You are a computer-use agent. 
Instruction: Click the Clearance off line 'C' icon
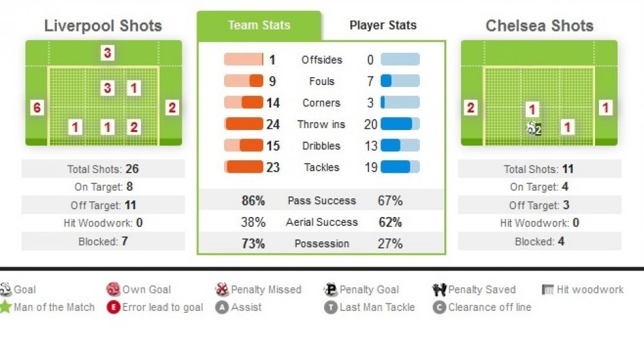[x=439, y=307]
